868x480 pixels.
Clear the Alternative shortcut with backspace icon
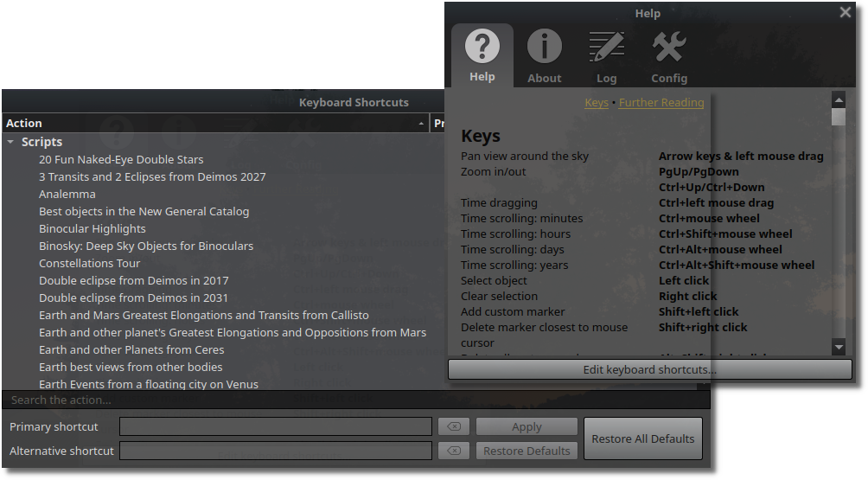point(454,451)
